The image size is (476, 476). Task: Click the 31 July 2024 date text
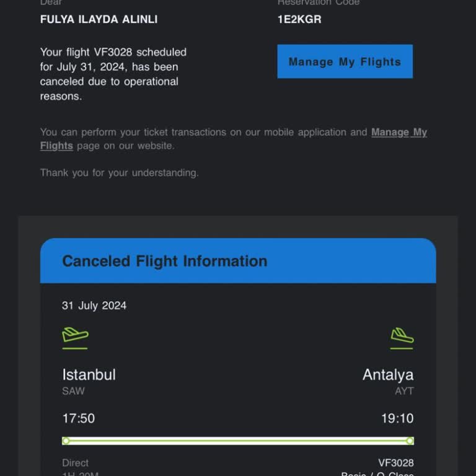click(94, 306)
